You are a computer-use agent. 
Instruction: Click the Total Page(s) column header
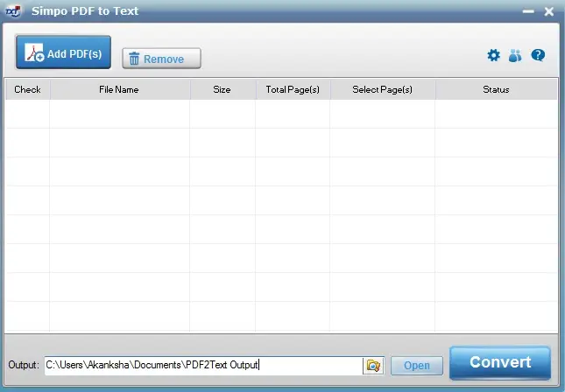293,89
